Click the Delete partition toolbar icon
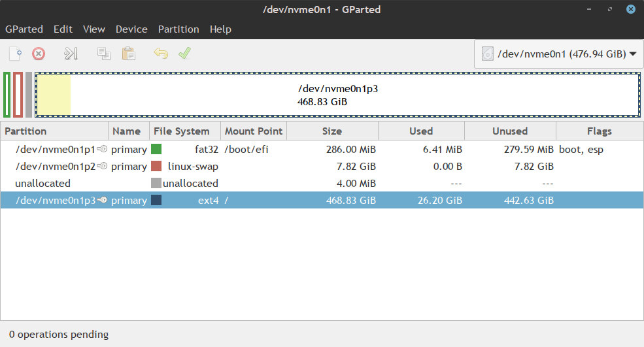Image resolution: width=644 pixels, height=347 pixels. coord(39,54)
